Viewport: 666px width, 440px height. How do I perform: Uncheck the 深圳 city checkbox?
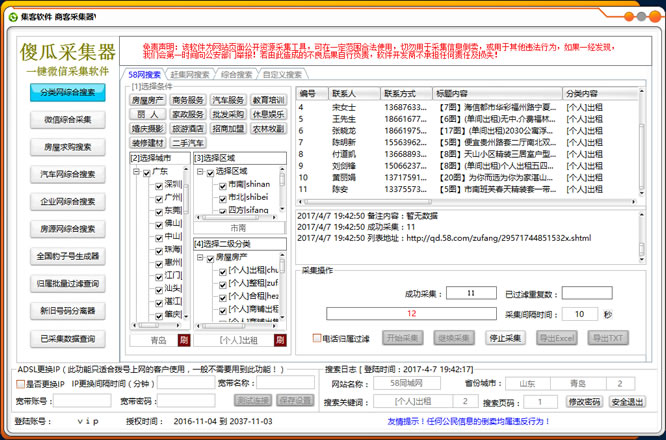coord(158,185)
